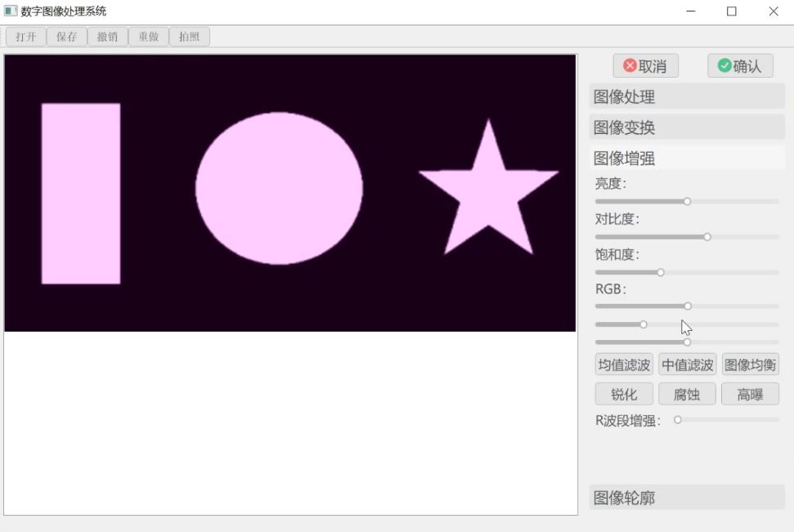This screenshot has height=532, width=794.
Task: Expand the 图像处理 section
Action: 687,96
